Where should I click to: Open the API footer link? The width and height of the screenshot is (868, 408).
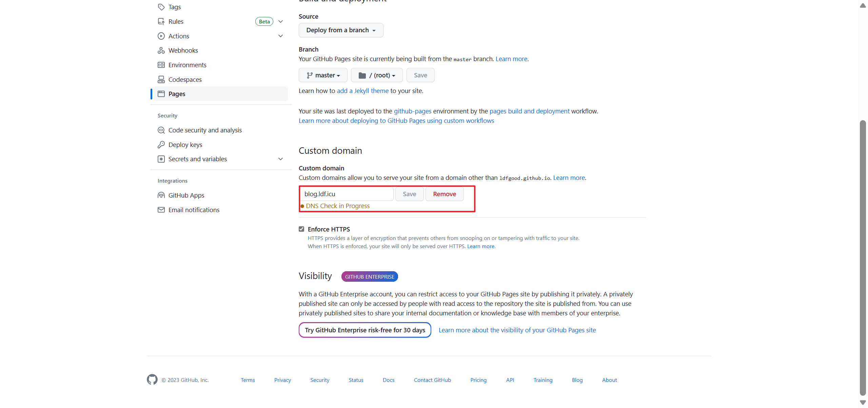[x=510, y=380]
